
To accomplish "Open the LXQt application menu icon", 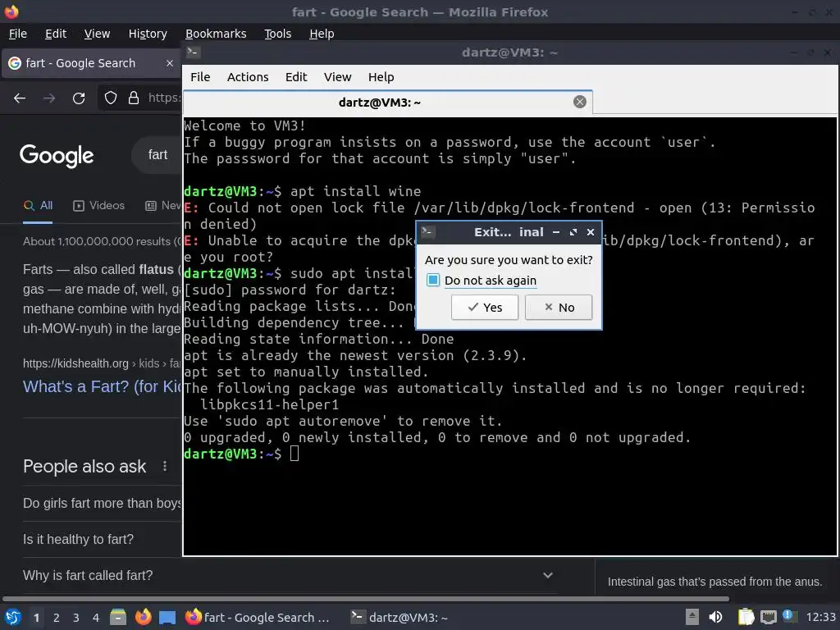I will (x=13, y=617).
